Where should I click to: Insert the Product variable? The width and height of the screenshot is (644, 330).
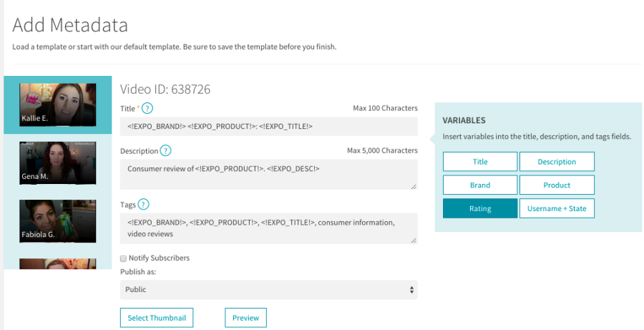(557, 185)
